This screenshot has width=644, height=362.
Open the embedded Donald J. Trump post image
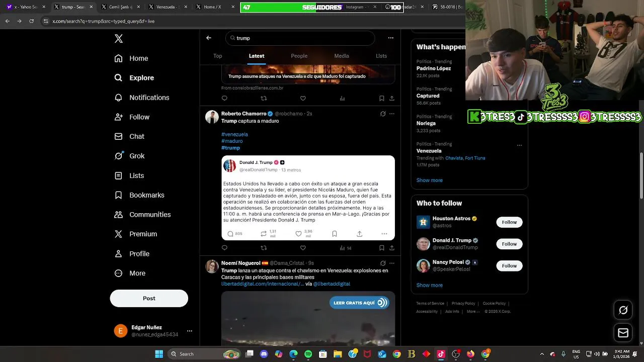(x=308, y=198)
